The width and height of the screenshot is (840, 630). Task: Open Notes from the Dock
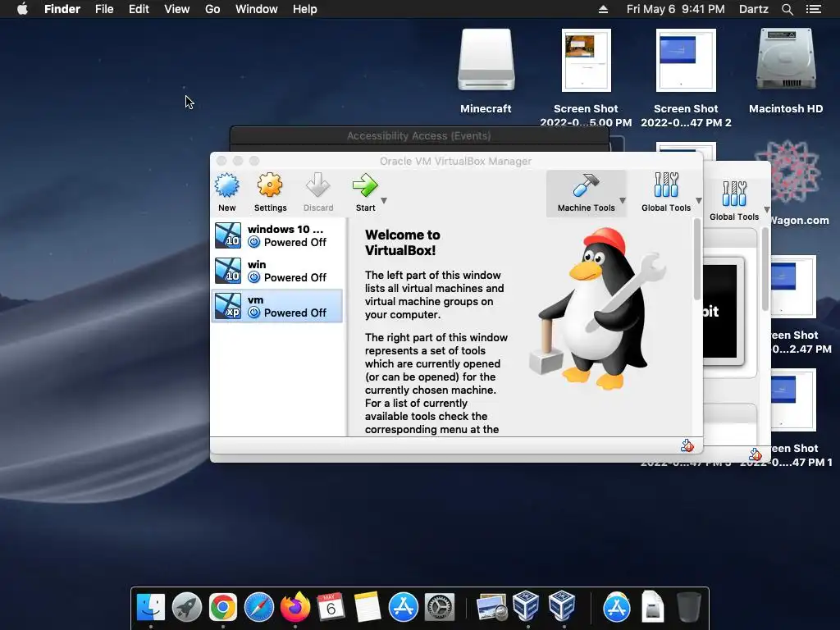pos(367,608)
